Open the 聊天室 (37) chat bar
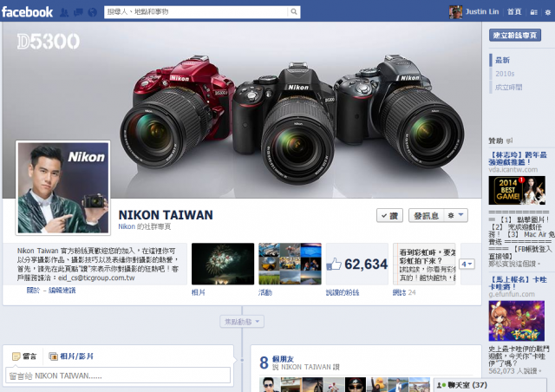 490,385
